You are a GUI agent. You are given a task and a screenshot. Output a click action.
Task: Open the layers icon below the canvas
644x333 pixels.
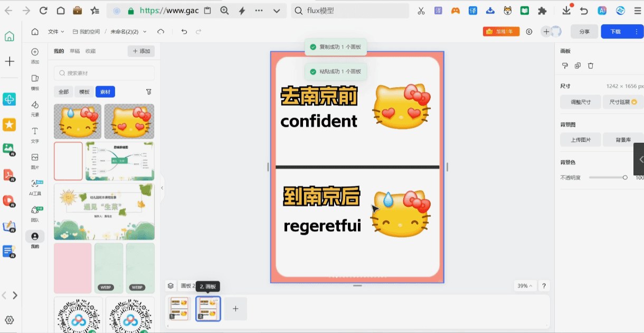click(171, 286)
